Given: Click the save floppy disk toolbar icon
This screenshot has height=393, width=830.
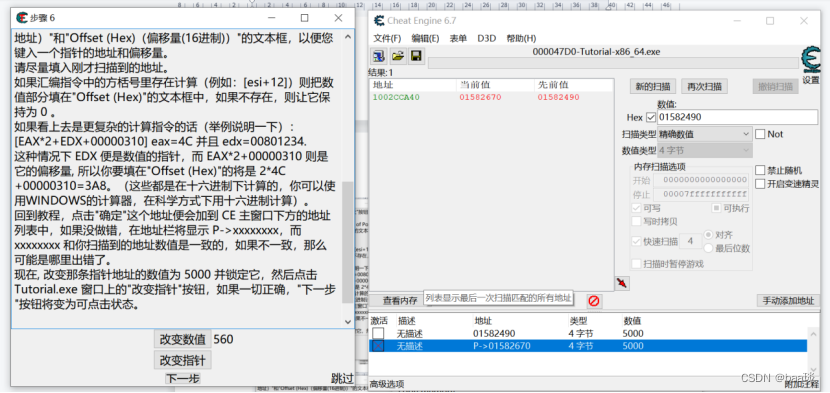Looking at the screenshot, I should 416,55.
